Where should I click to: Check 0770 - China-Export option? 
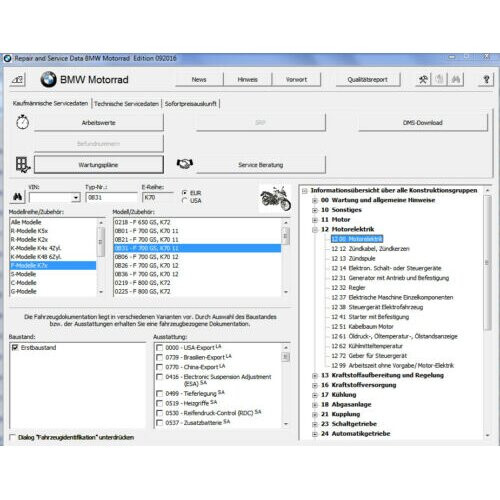(x=160, y=367)
